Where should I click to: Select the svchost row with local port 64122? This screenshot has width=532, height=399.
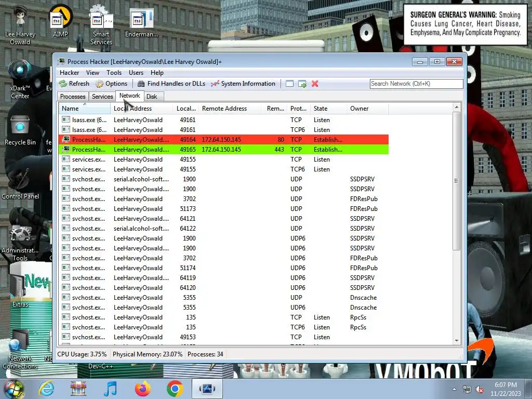[223, 229]
